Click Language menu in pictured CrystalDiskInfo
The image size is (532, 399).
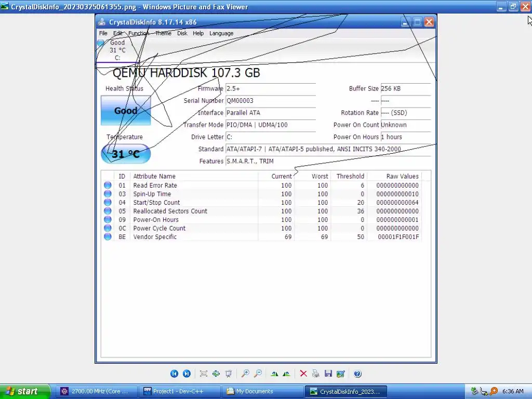221,33
